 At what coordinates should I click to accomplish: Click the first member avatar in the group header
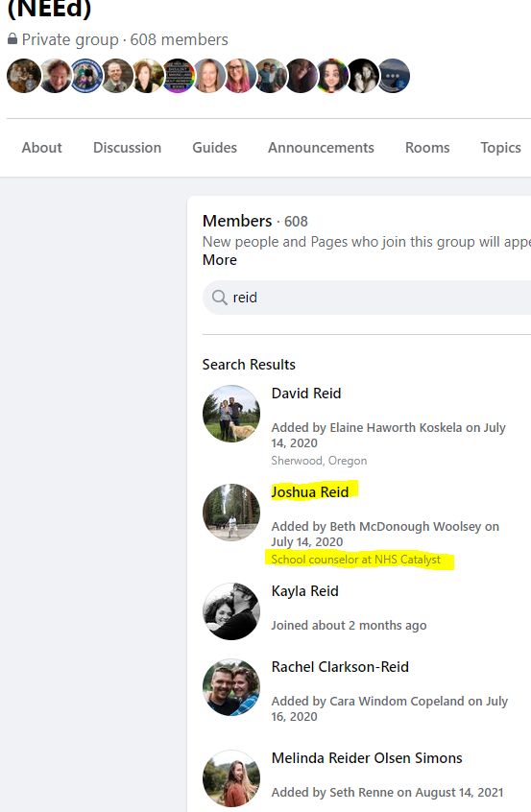pyautogui.click(x=24, y=76)
